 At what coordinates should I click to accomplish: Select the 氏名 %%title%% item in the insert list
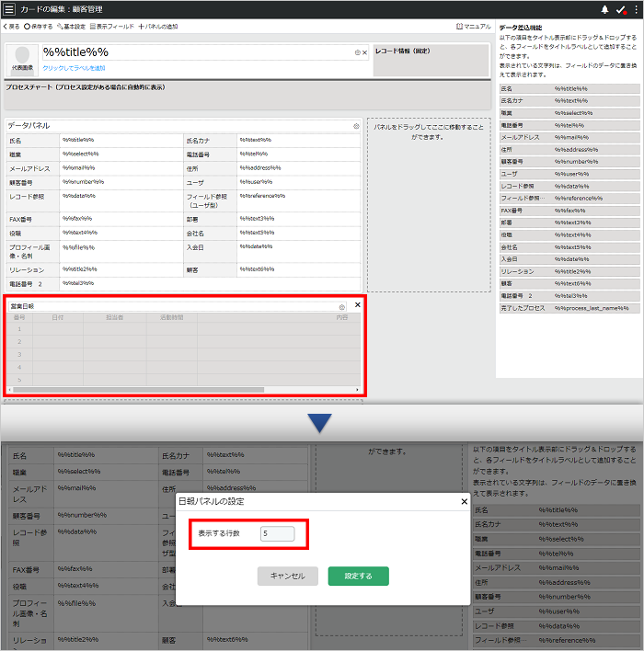point(569,89)
